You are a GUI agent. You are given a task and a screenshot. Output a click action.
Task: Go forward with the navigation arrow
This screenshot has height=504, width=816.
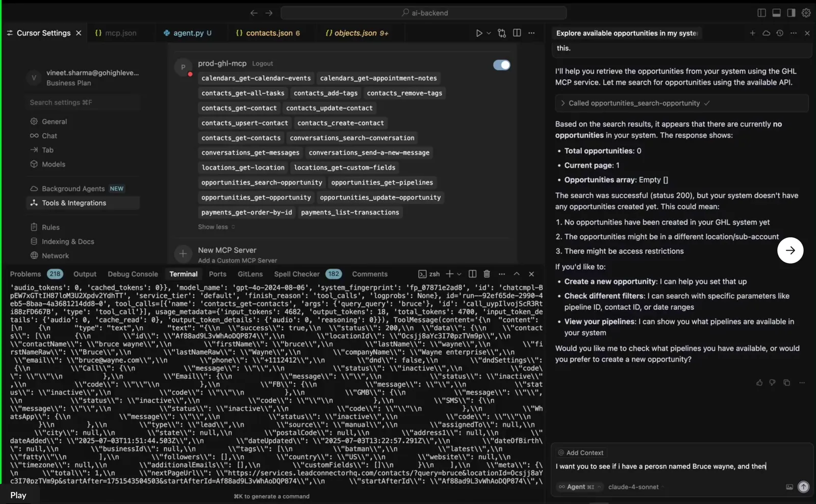click(269, 13)
